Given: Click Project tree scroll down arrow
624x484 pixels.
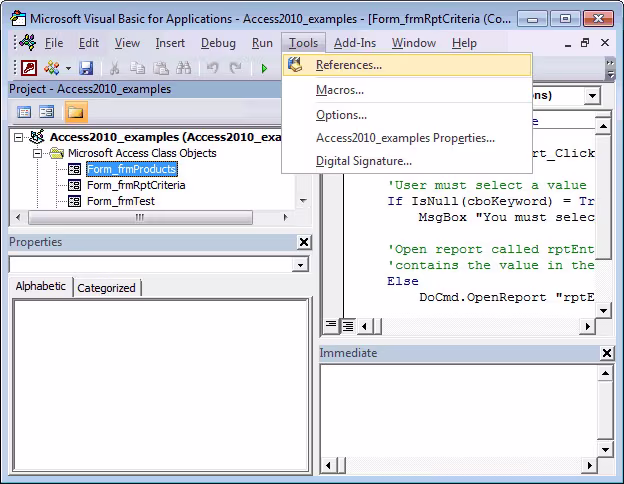Looking at the screenshot, I should pyautogui.click(x=303, y=200).
